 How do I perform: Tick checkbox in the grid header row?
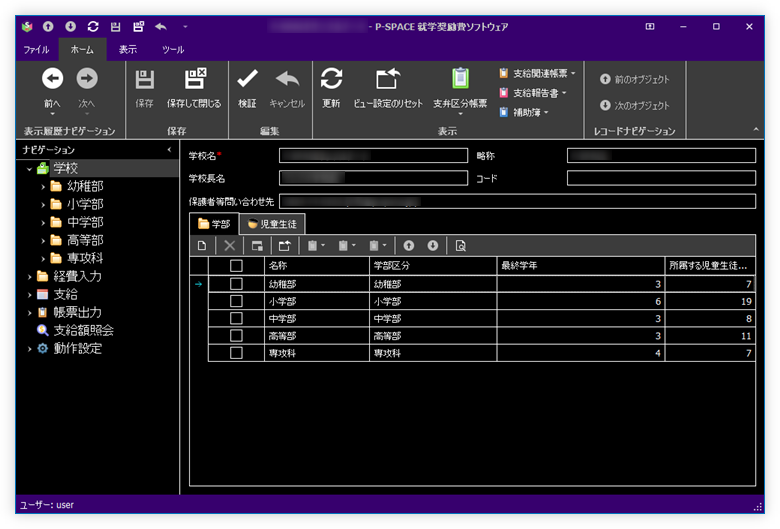point(236,265)
